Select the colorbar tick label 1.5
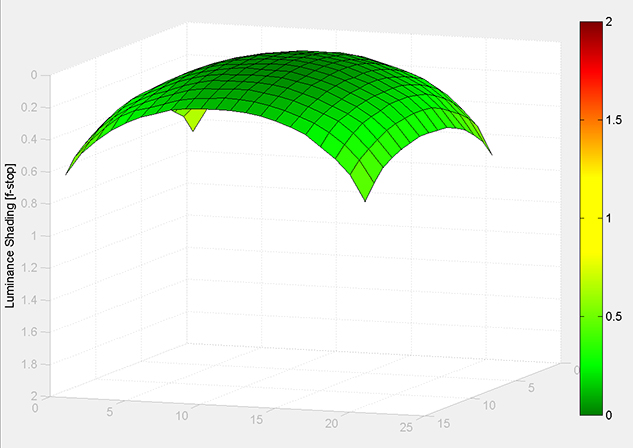The image size is (633, 448). coord(614,120)
